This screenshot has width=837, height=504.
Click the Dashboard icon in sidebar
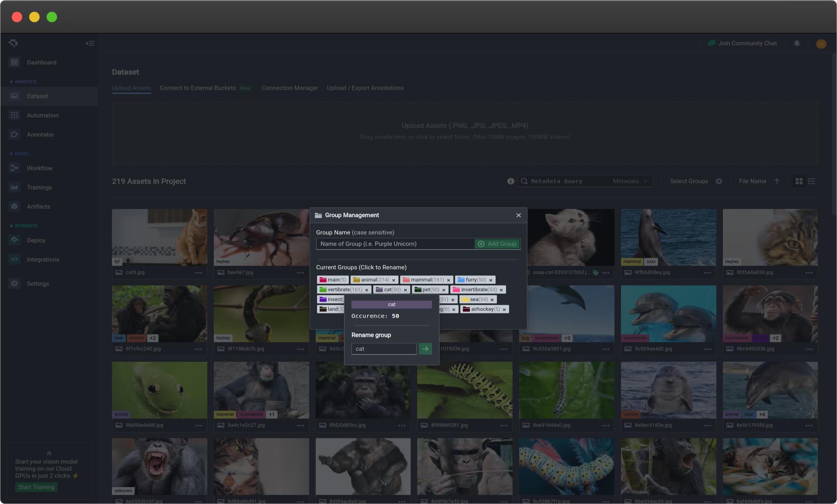point(14,61)
